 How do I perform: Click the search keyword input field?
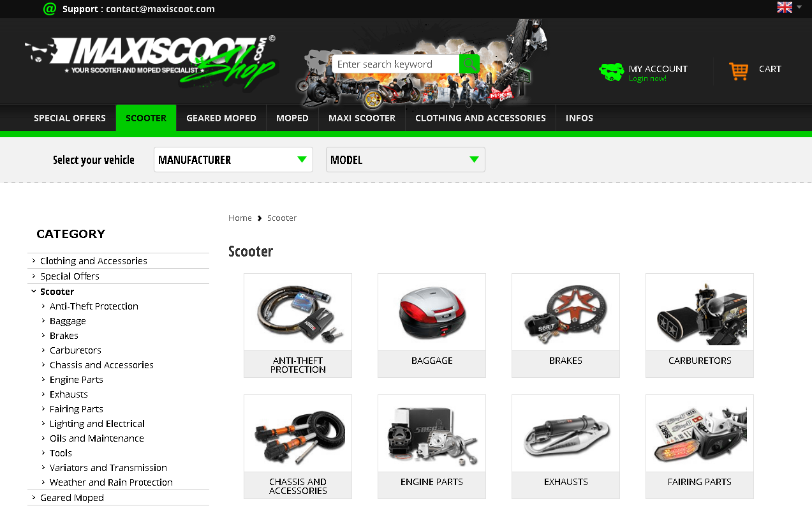(x=395, y=64)
